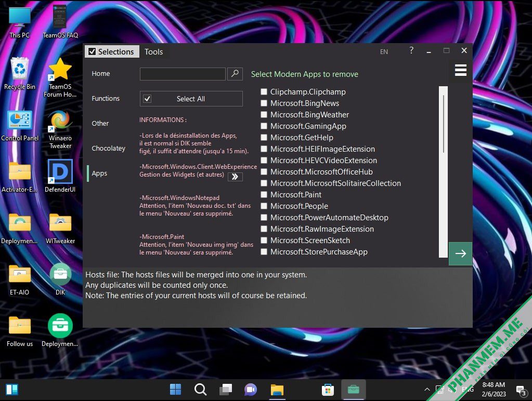Check Microsoft.PowerAutomateDesktop checkbox
The image size is (532, 401).
click(x=264, y=217)
